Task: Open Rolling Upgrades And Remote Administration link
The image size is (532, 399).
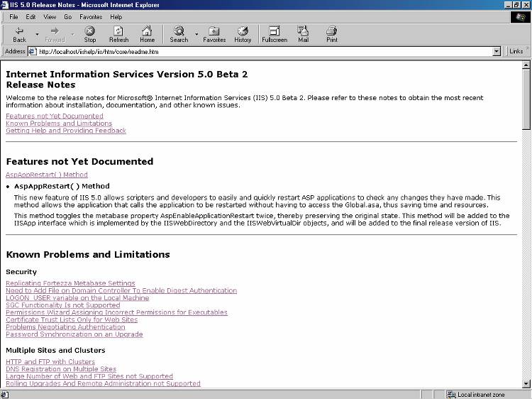Action: 103,383
